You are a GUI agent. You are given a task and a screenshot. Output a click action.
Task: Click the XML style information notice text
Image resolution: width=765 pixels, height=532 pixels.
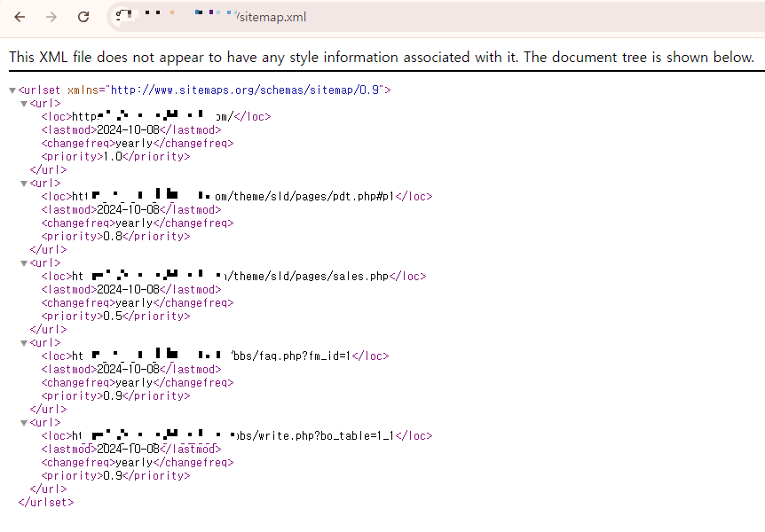click(382, 57)
